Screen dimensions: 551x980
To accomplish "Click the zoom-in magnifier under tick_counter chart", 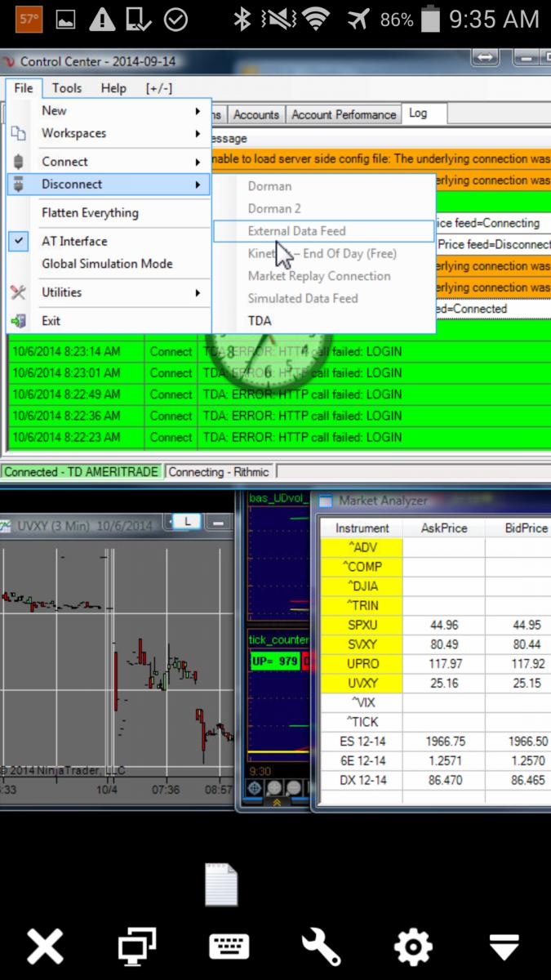I will coord(274,788).
